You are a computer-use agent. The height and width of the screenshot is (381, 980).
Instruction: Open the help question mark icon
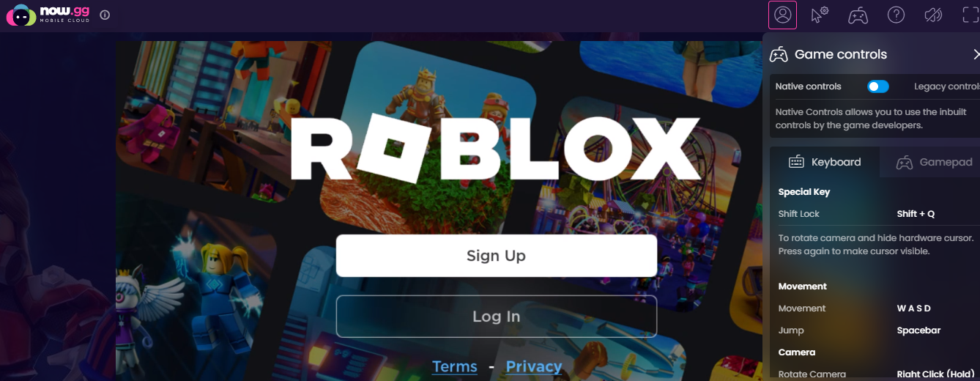pos(896,15)
